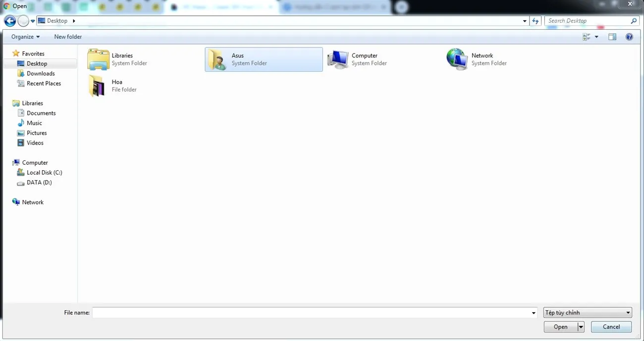Open the Pictures library

[37, 133]
